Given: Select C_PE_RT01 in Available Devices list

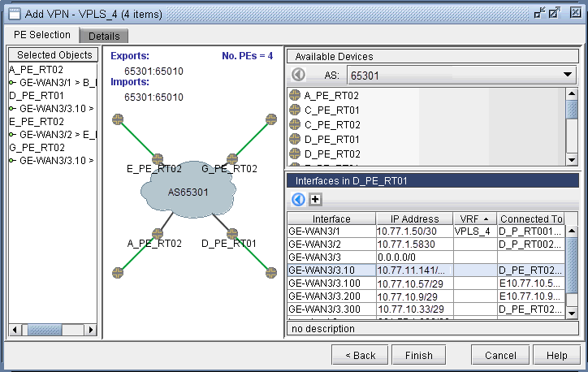Looking at the screenshot, I should [x=331, y=110].
